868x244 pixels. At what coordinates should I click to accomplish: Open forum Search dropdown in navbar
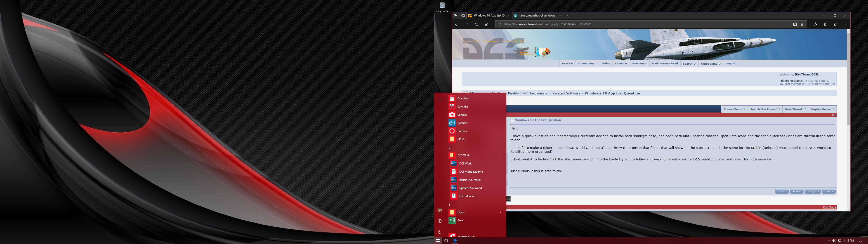coord(689,63)
